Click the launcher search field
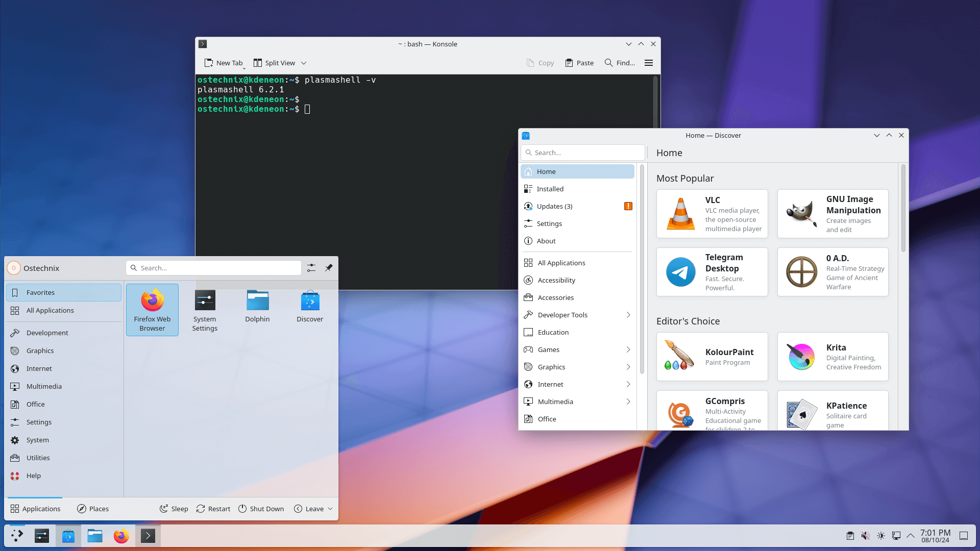The image size is (980, 551). click(213, 268)
